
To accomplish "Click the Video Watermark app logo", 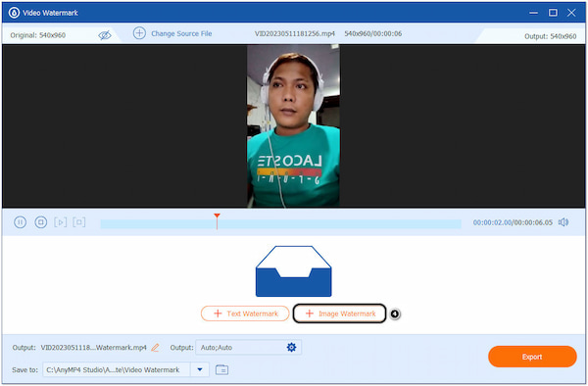I will 14,13.
